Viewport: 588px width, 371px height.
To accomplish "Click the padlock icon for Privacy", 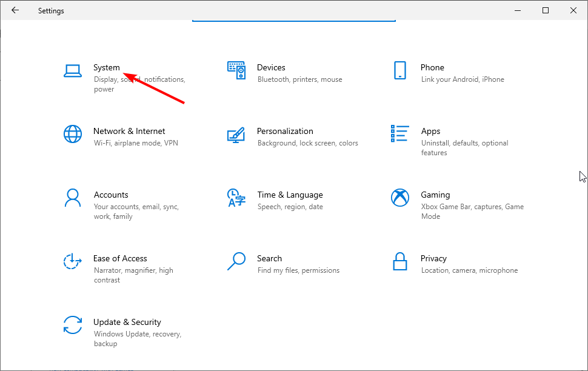I will pyautogui.click(x=400, y=261).
